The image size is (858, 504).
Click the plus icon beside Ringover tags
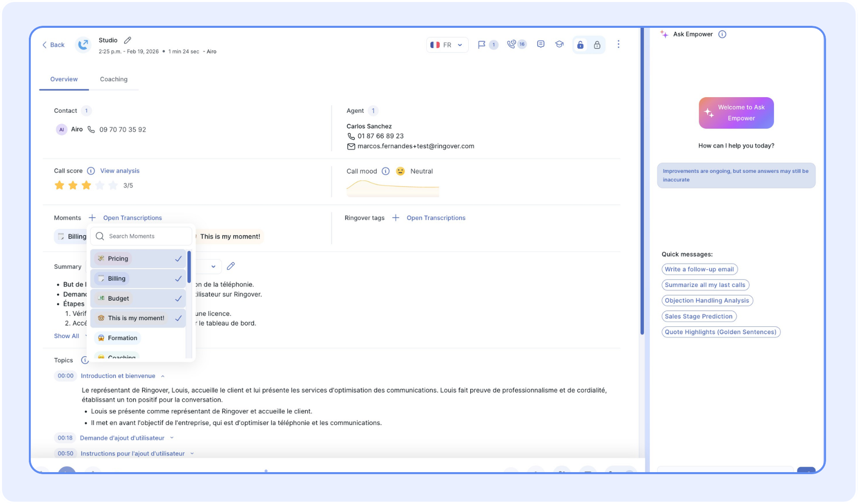[396, 218]
